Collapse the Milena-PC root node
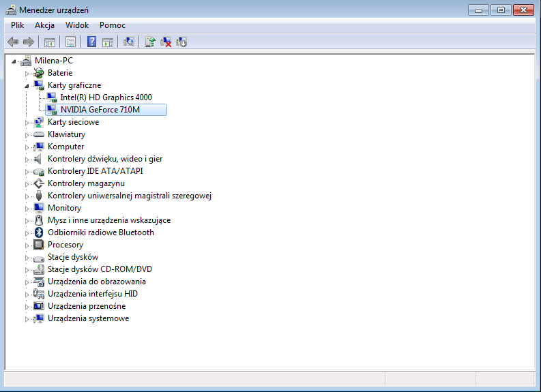This screenshot has width=541, height=392. coord(14,61)
